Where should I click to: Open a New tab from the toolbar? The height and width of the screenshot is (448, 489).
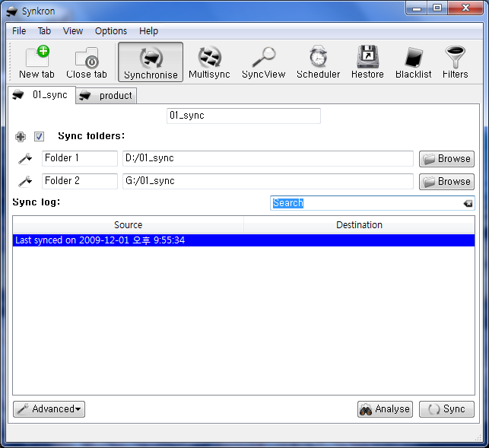tap(37, 62)
